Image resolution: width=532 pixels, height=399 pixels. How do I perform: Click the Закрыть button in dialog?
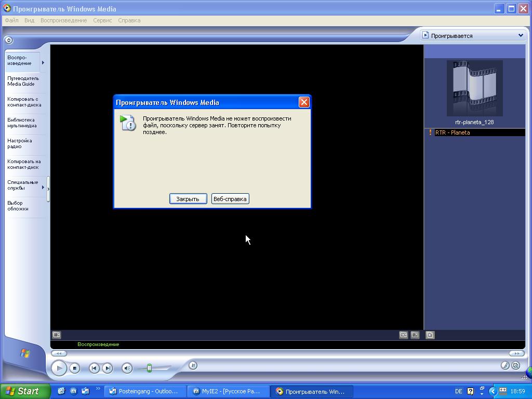click(x=188, y=199)
